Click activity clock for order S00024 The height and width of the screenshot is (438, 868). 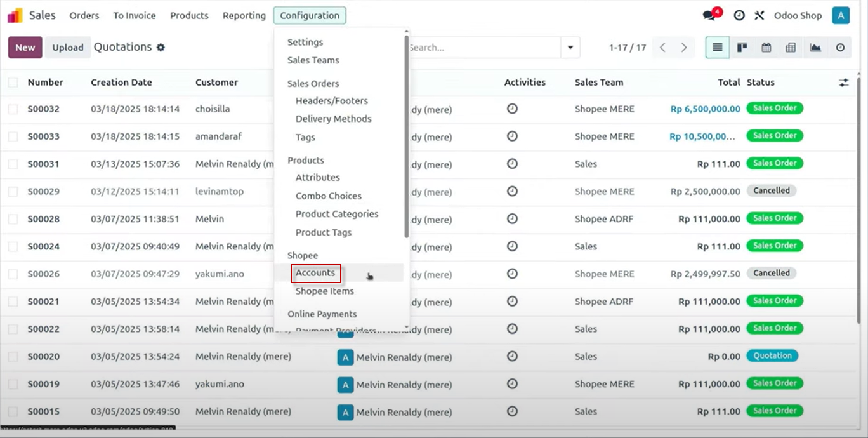point(512,246)
